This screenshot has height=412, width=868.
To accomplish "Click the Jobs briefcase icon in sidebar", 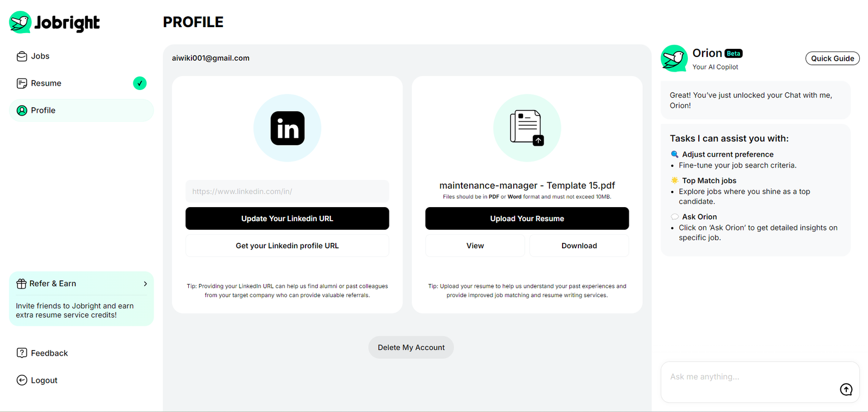I will 22,56.
